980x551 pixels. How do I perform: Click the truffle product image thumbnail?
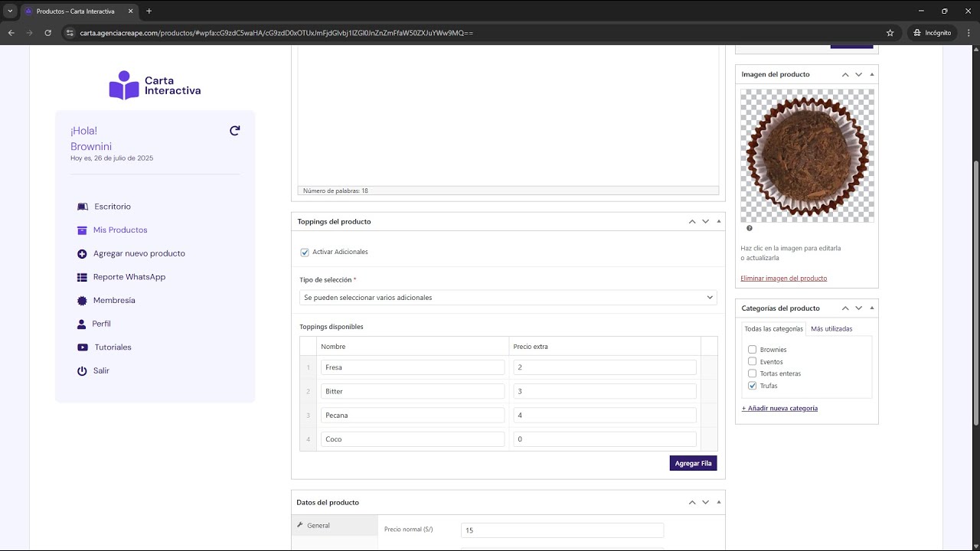[807, 155]
